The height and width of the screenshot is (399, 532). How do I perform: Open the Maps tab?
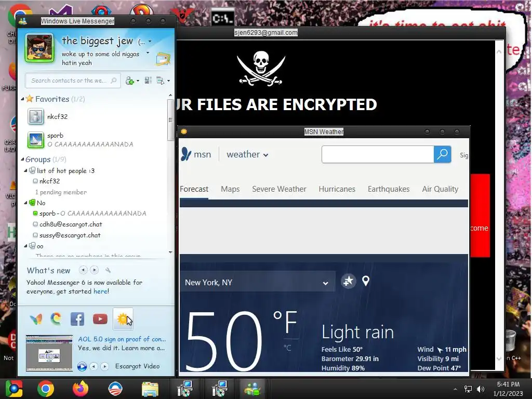tap(230, 189)
